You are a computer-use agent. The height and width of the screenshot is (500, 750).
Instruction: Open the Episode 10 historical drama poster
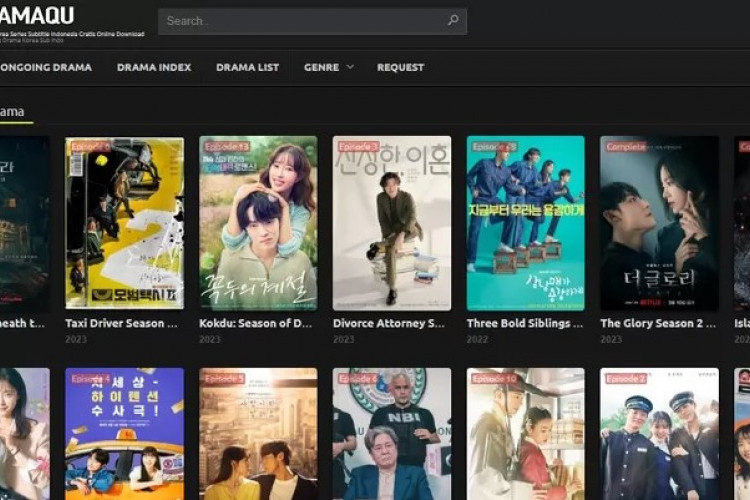click(x=526, y=434)
